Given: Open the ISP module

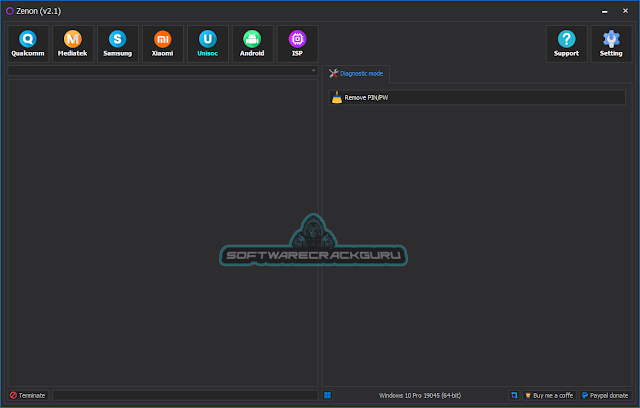Looking at the screenshot, I should pos(297,44).
